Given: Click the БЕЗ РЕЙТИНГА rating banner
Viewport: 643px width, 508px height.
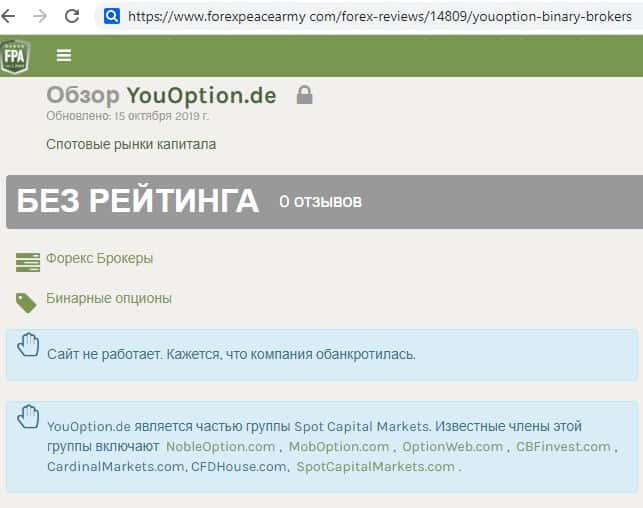Looking at the screenshot, I should click(324, 202).
